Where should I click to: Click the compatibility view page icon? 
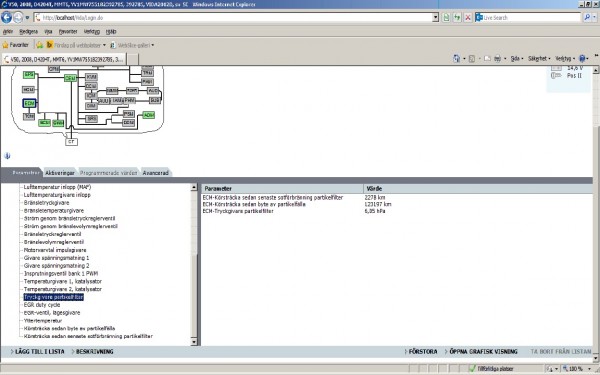446,18
